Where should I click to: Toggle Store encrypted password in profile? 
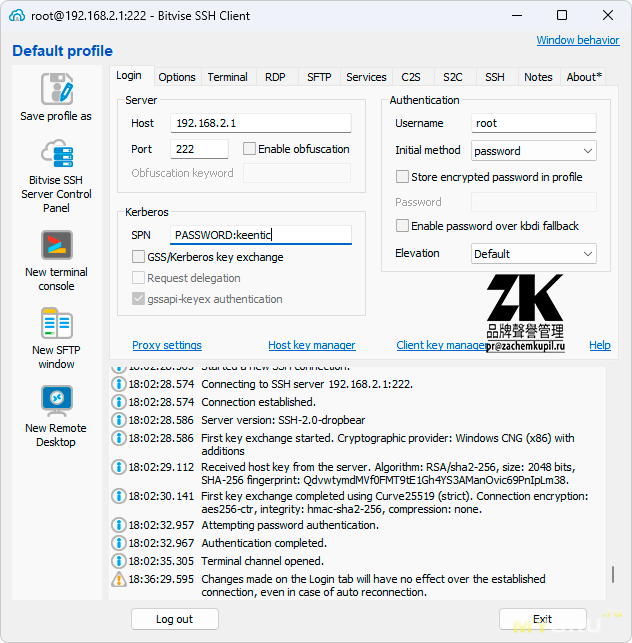click(402, 177)
